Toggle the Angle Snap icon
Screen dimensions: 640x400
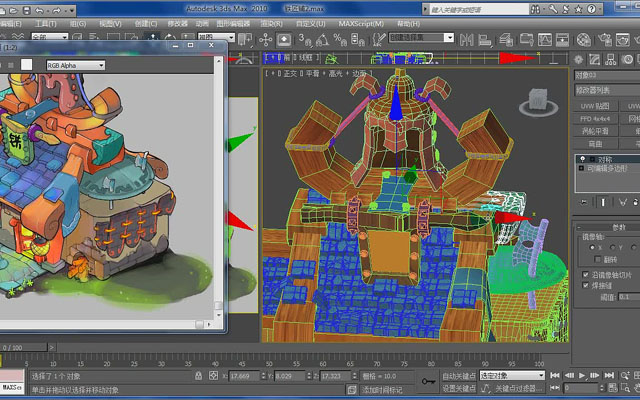322,40
